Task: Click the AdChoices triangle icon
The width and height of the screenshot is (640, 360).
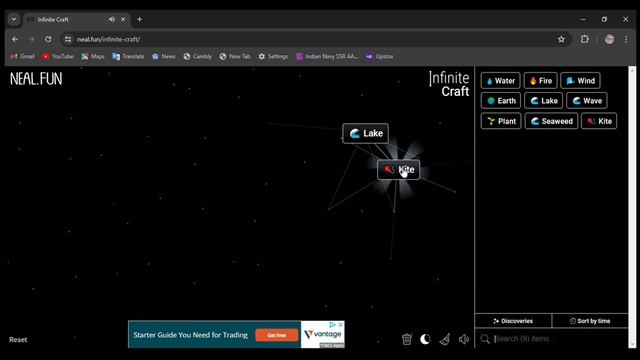Action: [333, 324]
